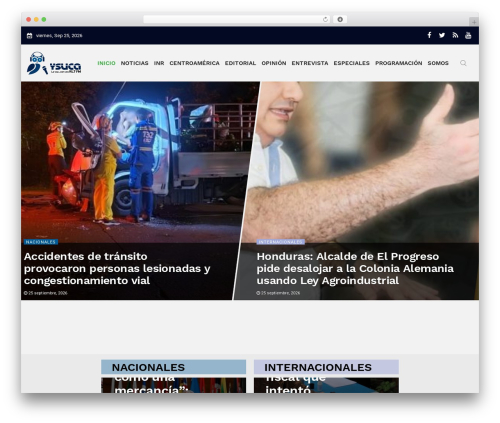Screen dimensions: 500x423
Task: Click the search magnifier icon
Action: tap(463, 63)
